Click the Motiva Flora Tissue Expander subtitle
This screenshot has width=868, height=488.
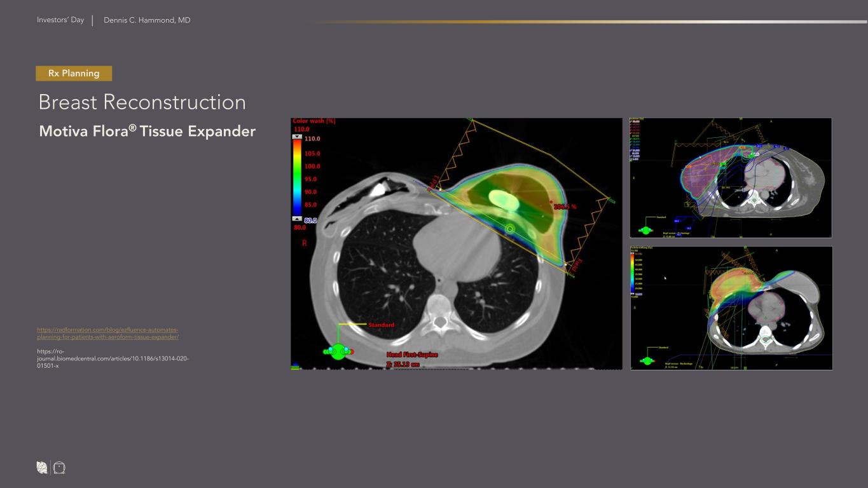[147, 132]
